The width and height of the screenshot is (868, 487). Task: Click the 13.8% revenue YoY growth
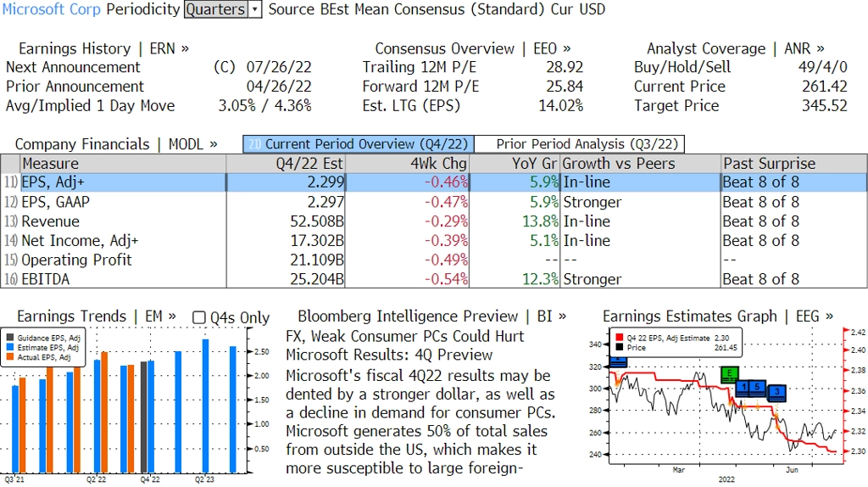(540, 221)
